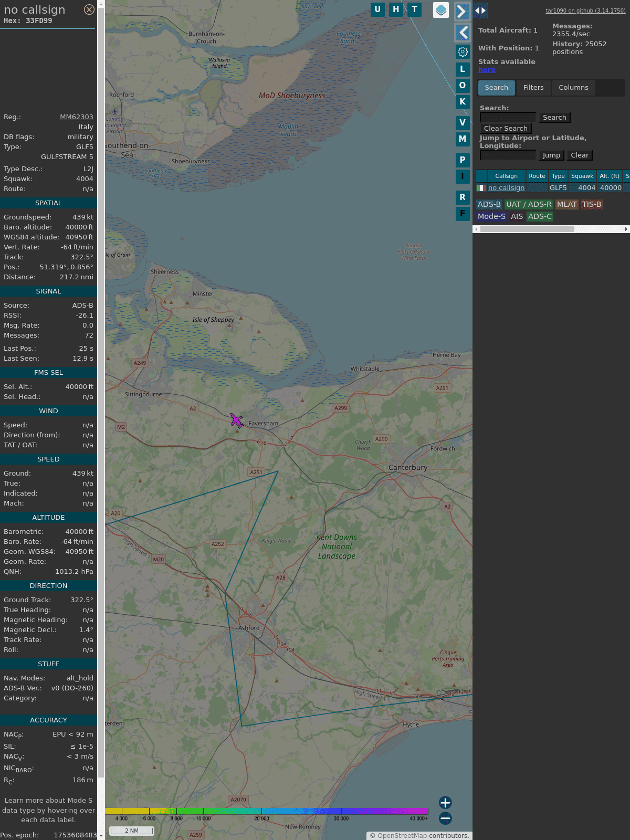Click the altitude color legend bar

(267, 811)
